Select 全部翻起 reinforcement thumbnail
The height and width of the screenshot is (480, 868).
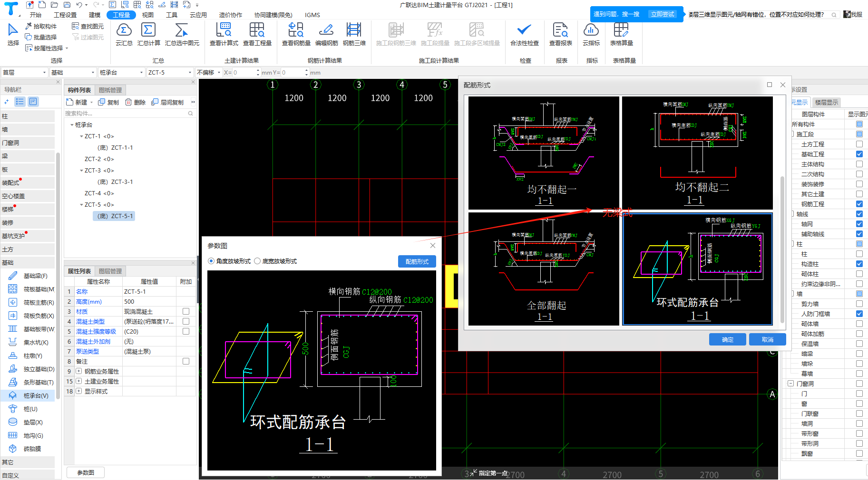pos(544,269)
